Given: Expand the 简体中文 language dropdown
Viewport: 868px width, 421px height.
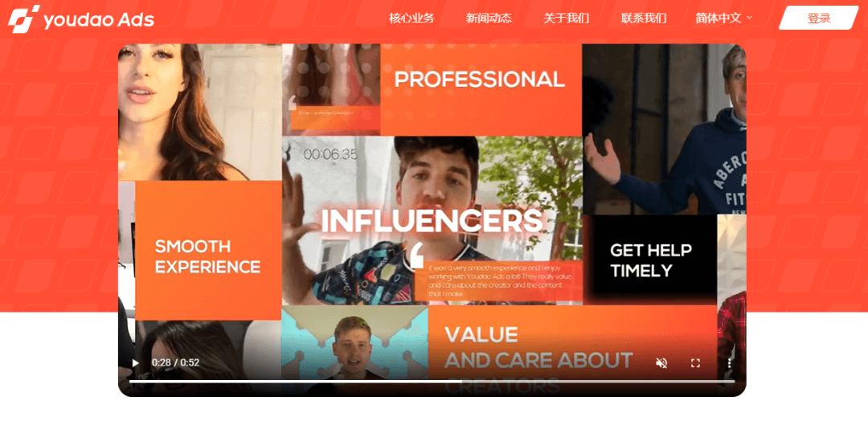Looking at the screenshot, I should tap(723, 18).
